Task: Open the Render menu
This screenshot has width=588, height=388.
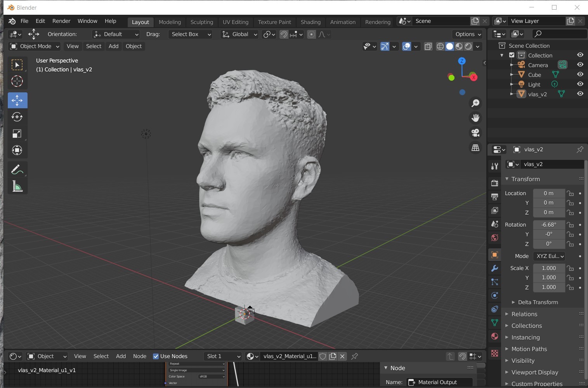Action: coord(61,21)
